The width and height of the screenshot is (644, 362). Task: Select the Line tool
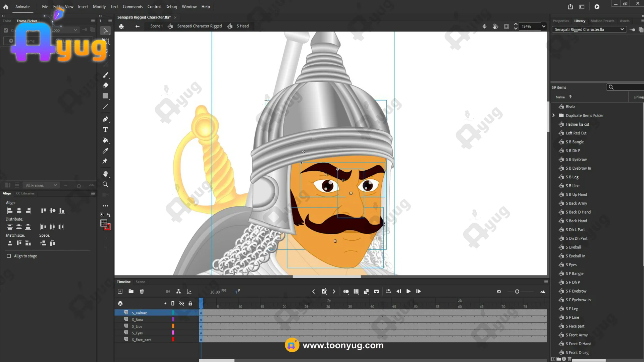coord(105,107)
